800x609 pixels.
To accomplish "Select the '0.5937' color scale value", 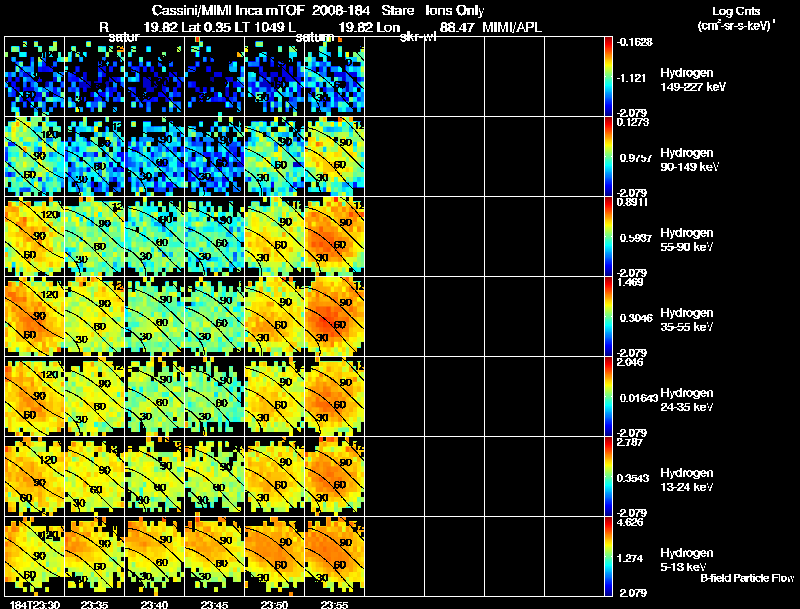I will 635,238.
